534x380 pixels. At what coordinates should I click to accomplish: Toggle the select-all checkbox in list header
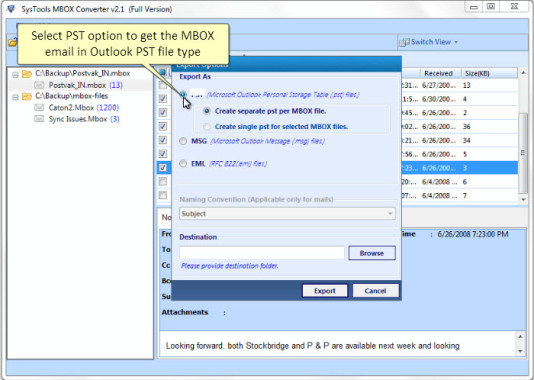(163, 72)
